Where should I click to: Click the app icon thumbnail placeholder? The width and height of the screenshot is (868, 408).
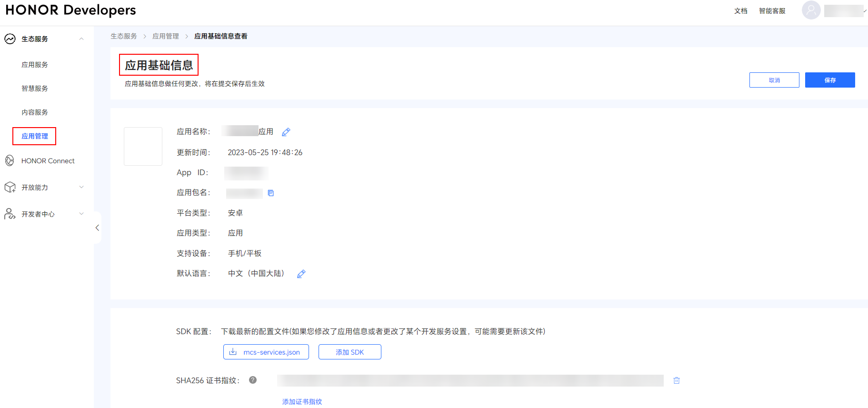(x=143, y=146)
